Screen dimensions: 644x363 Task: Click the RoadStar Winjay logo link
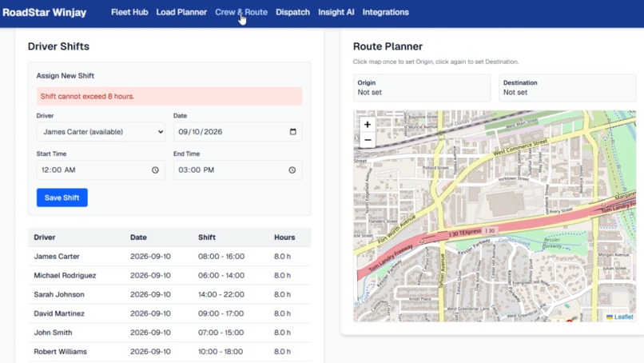(x=45, y=12)
